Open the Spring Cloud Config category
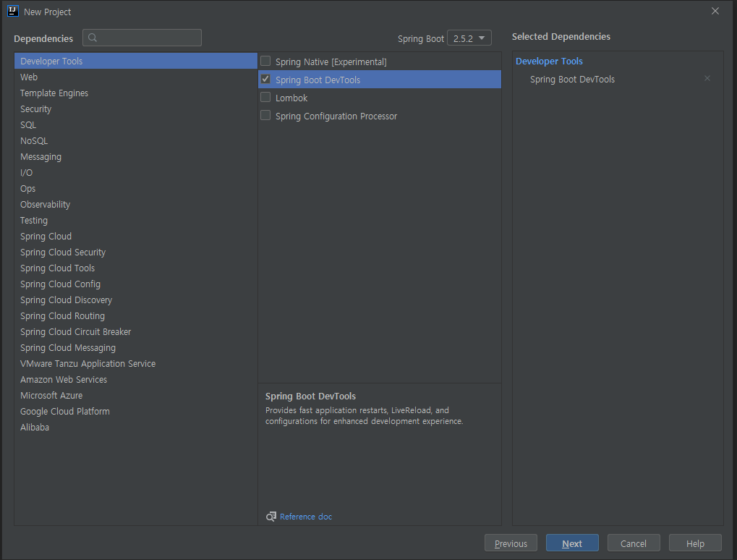Viewport: 737px width, 560px height. (136, 284)
